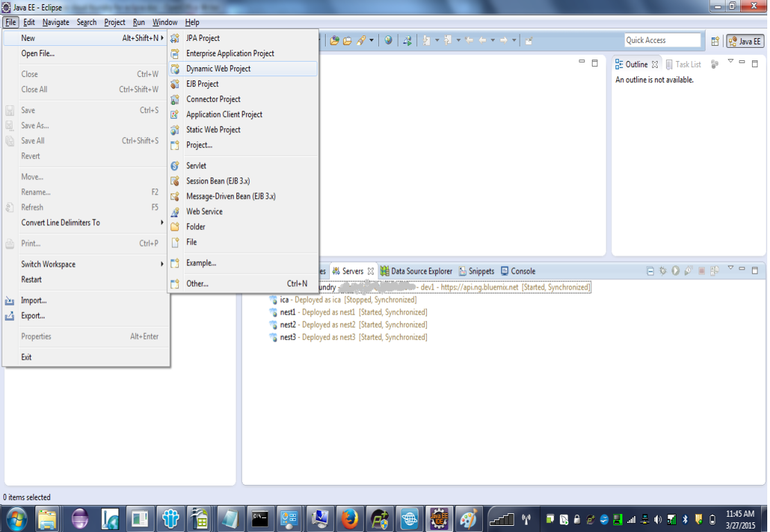Click the back navigation arrow in the toolbar

(482, 40)
